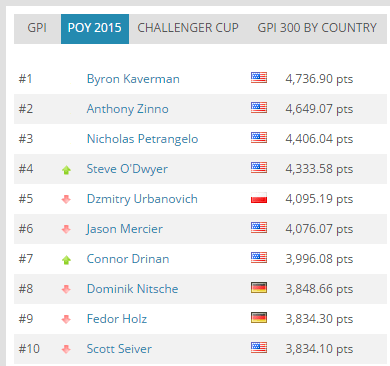The width and height of the screenshot is (390, 366).
Task: Click the green up arrow beside Connor Drinan
Action: [66, 260]
